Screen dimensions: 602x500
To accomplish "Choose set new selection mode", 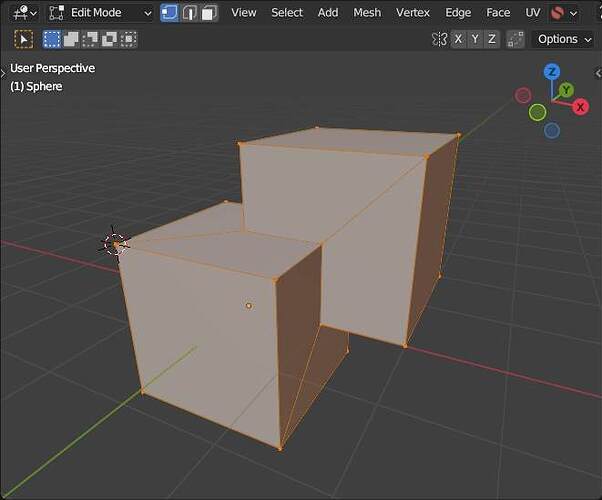I will [52, 39].
